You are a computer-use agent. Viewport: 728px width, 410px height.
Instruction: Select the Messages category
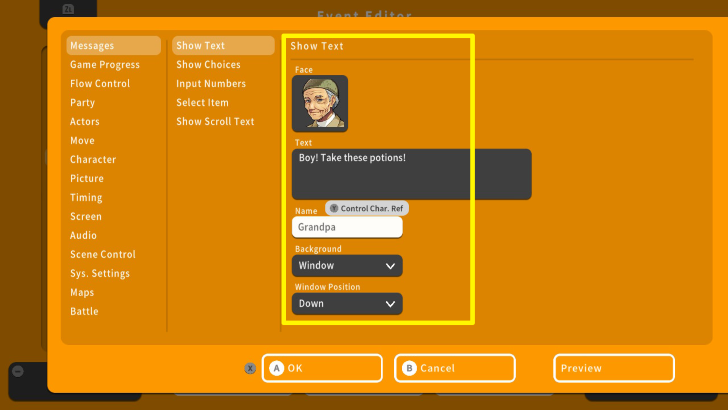[x=113, y=46]
